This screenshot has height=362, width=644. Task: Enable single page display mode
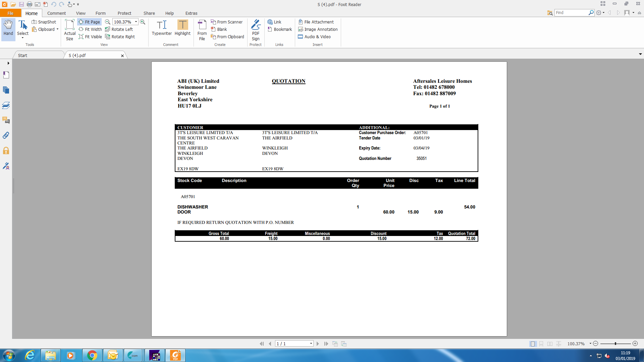533,344
